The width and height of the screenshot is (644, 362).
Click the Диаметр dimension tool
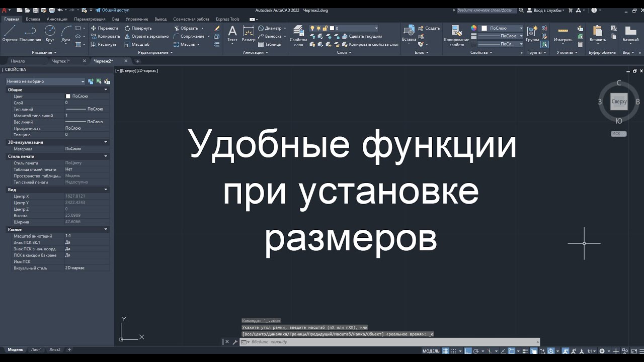[270, 28]
